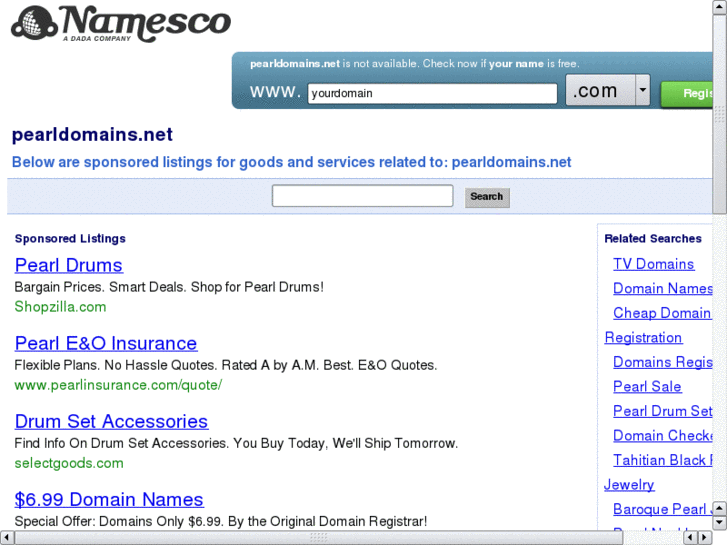
Task: Click the vertical scrollbar thumb
Action: pos(720,113)
